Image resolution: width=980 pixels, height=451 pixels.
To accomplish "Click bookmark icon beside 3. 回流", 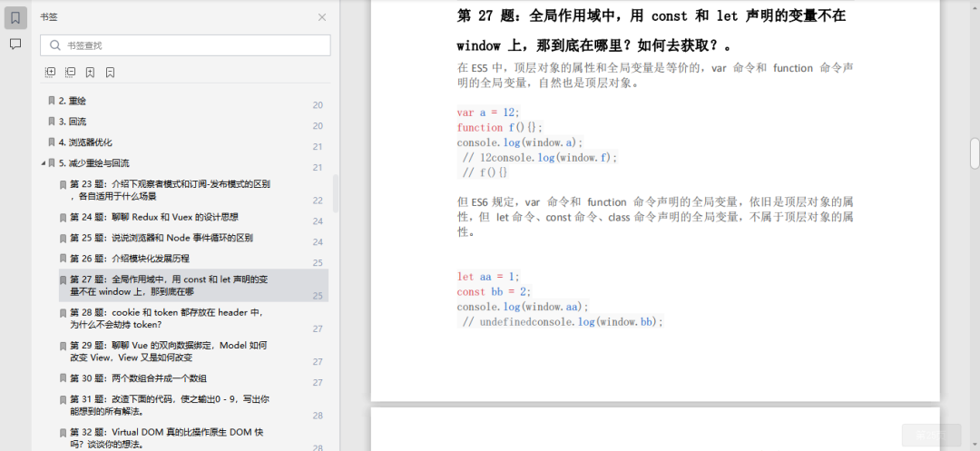I will click(x=52, y=122).
